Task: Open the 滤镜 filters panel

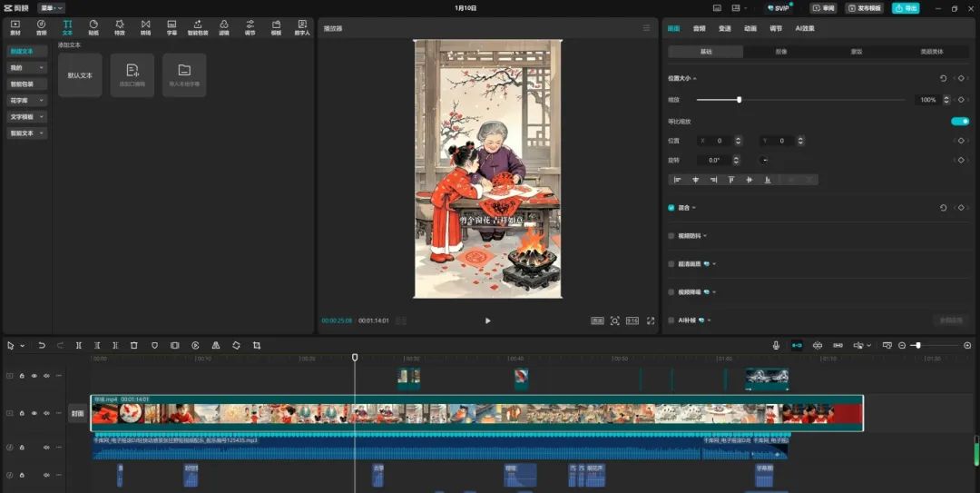Action: point(224,27)
